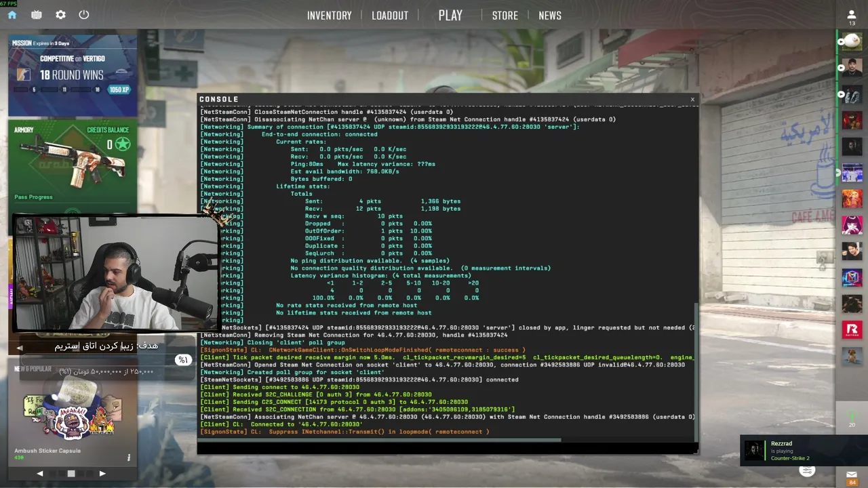Focus the console command input field

pyautogui.click(x=448, y=448)
